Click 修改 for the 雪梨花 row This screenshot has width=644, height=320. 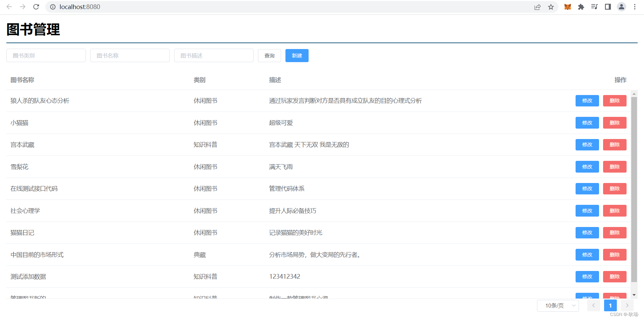(587, 167)
